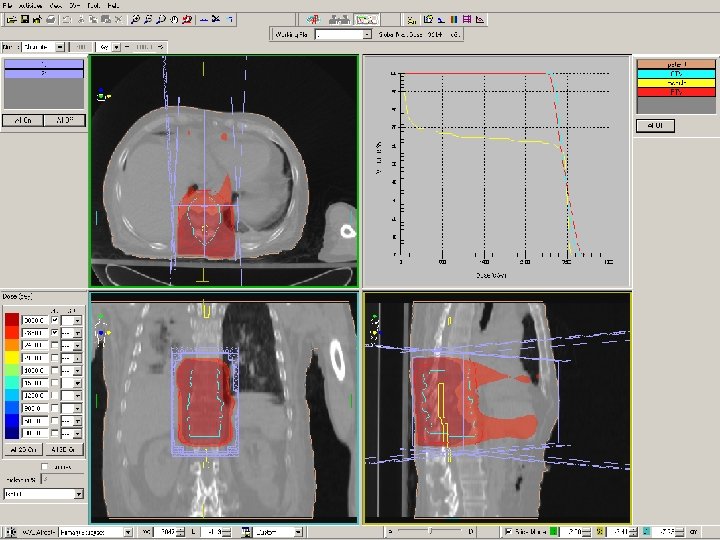Click the printer icon in the toolbar
The image size is (720, 540).
click(x=51, y=19)
